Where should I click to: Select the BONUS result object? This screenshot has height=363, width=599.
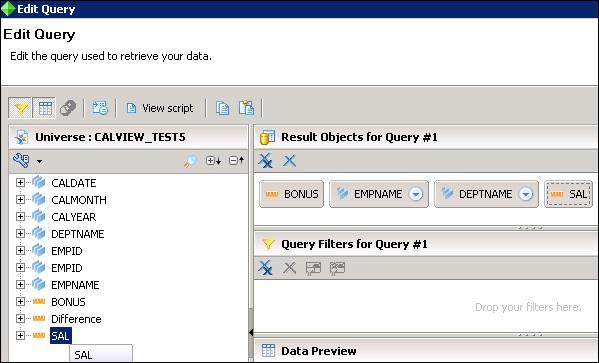[x=291, y=194]
